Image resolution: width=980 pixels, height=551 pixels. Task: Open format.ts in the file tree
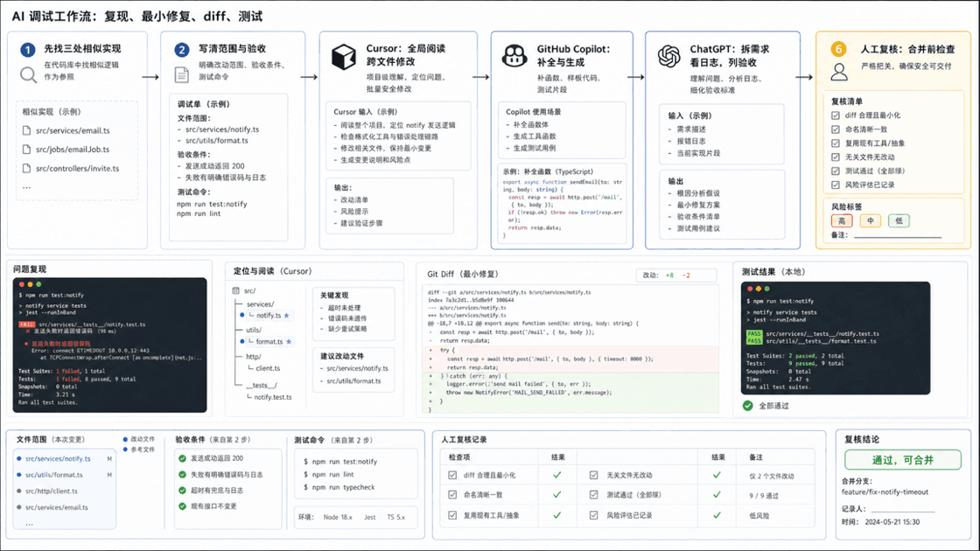tap(269, 342)
